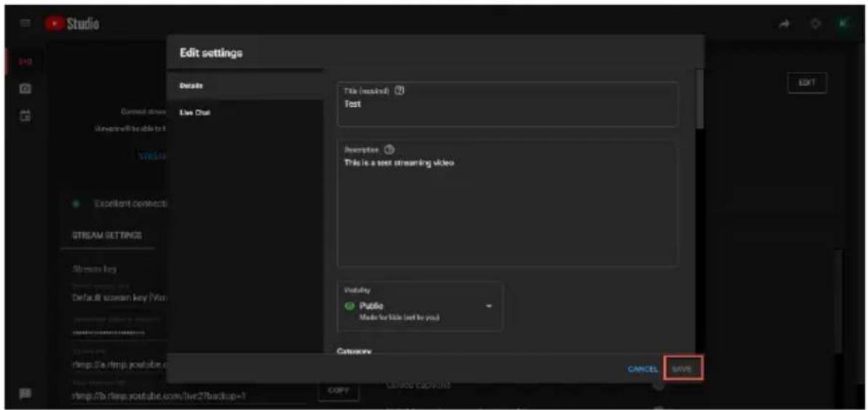
Task: Click the go-live notification icon in the top bar
Action: click(x=816, y=24)
